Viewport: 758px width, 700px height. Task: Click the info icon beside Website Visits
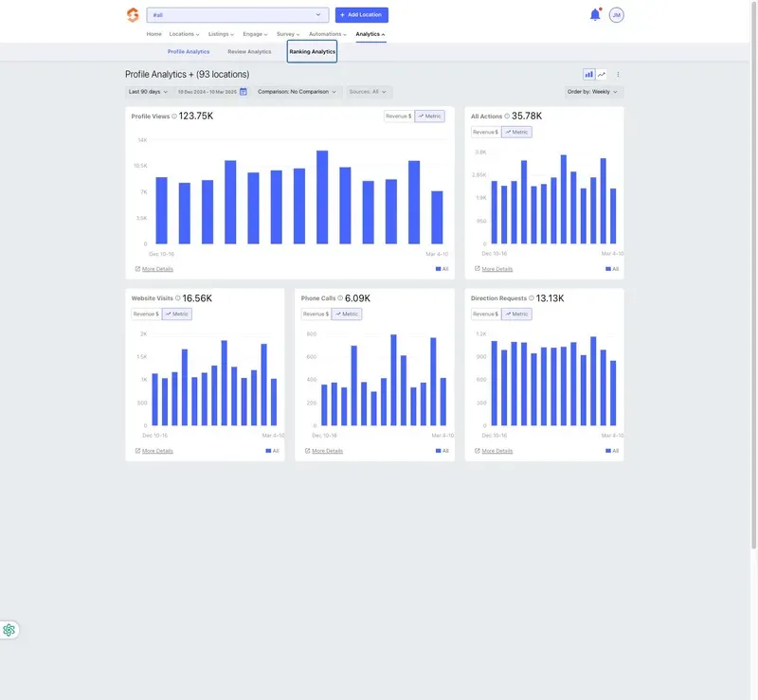point(177,298)
